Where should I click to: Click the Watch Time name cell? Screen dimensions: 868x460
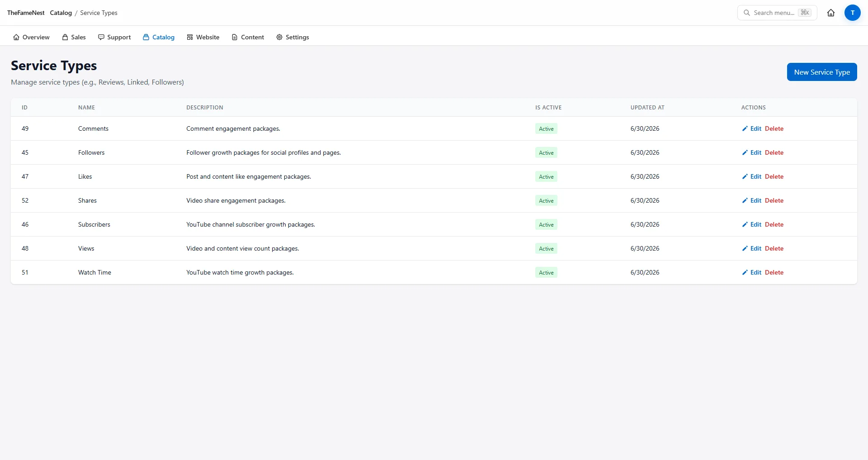pos(94,272)
